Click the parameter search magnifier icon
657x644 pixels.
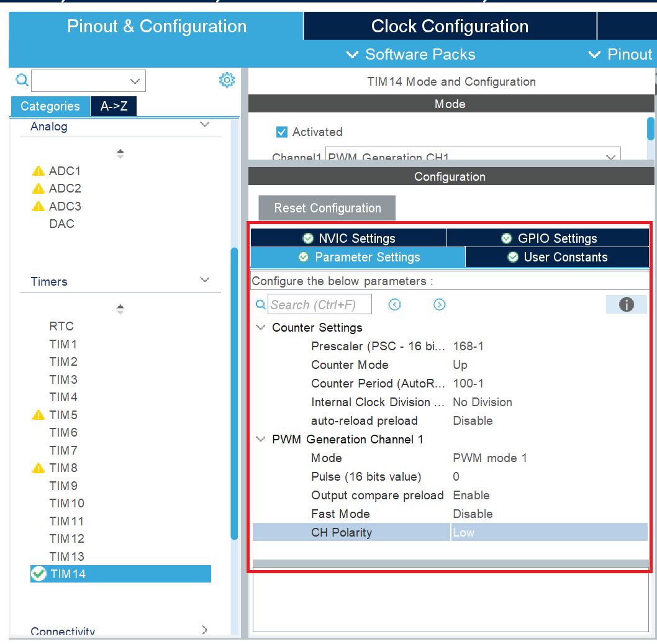261,305
